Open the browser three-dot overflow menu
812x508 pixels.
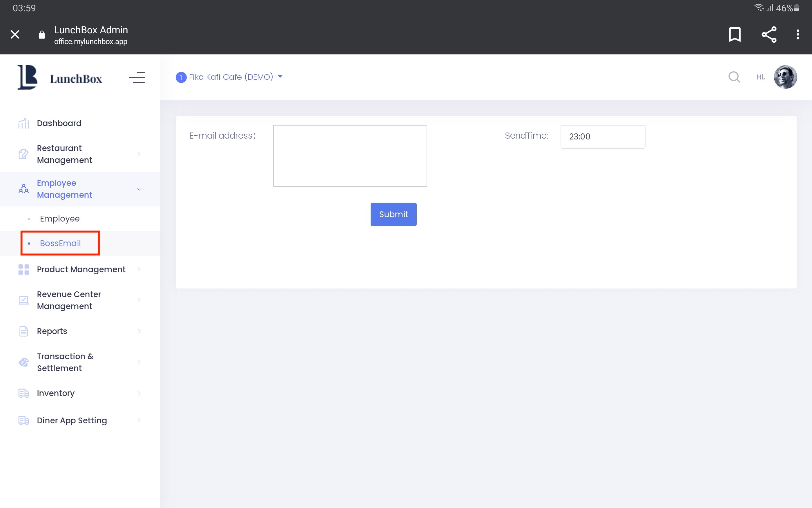pos(797,34)
